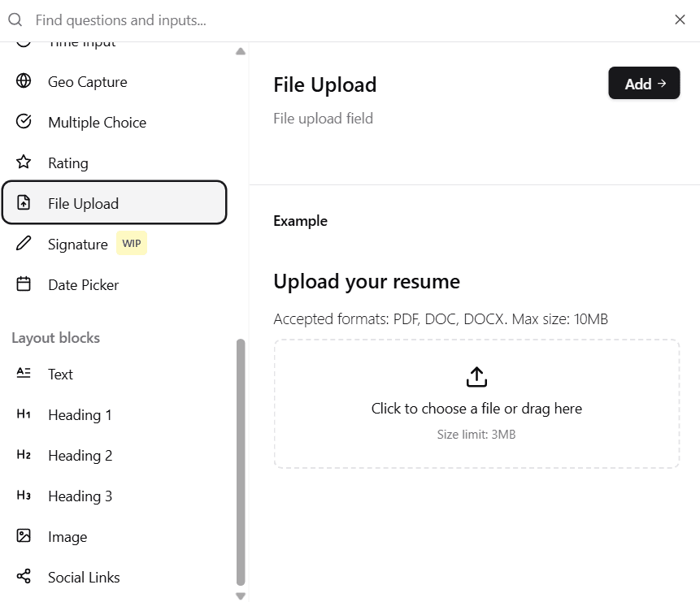This screenshot has width=700, height=602.
Task: Click the File Upload block icon
Action: pos(24,202)
